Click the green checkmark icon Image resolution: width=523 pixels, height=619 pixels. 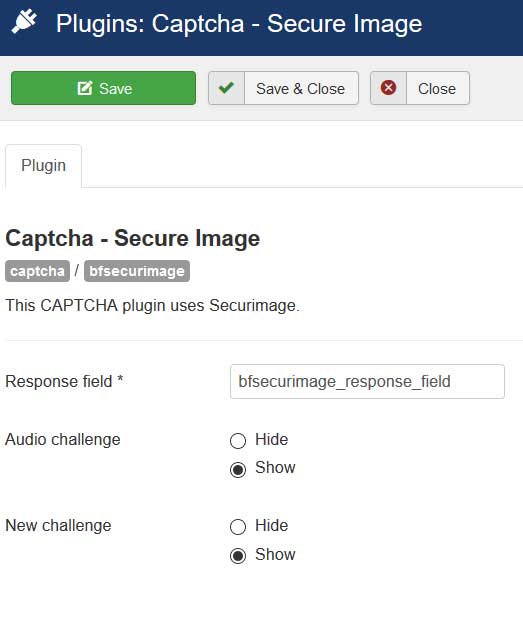pyautogui.click(x=226, y=88)
